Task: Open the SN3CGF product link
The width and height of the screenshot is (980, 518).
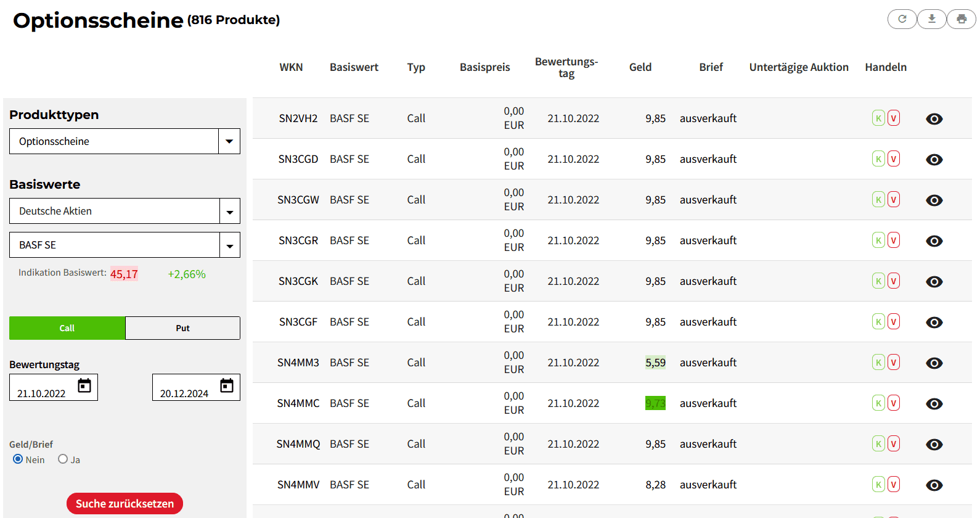Action: tap(298, 322)
